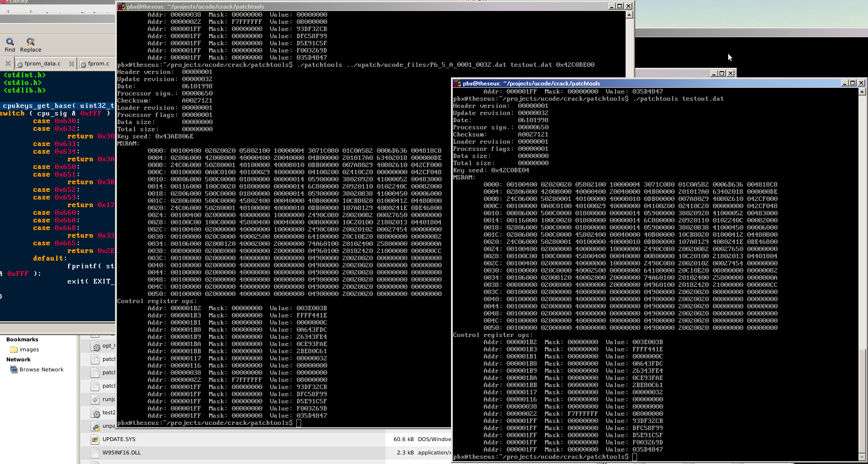The image size is (868, 464).
Task: Click 'Checksum: A0027121' in the back terminal
Action: (165, 101)
